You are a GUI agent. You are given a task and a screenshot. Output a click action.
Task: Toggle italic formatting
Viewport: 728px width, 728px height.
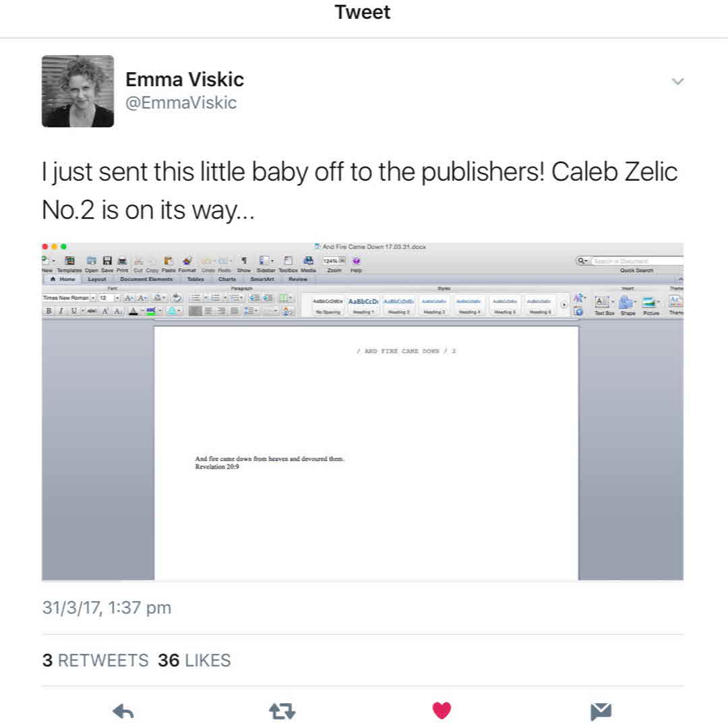61,311
